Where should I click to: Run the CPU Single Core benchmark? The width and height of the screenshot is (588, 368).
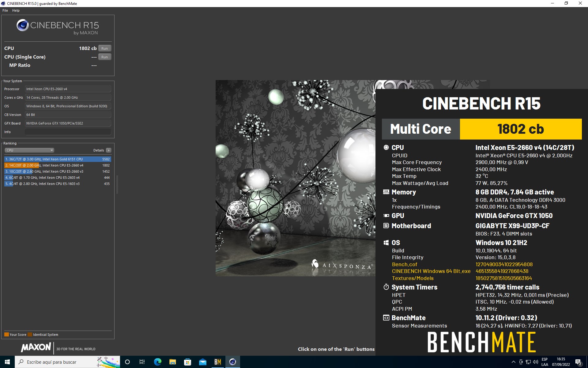105,57
